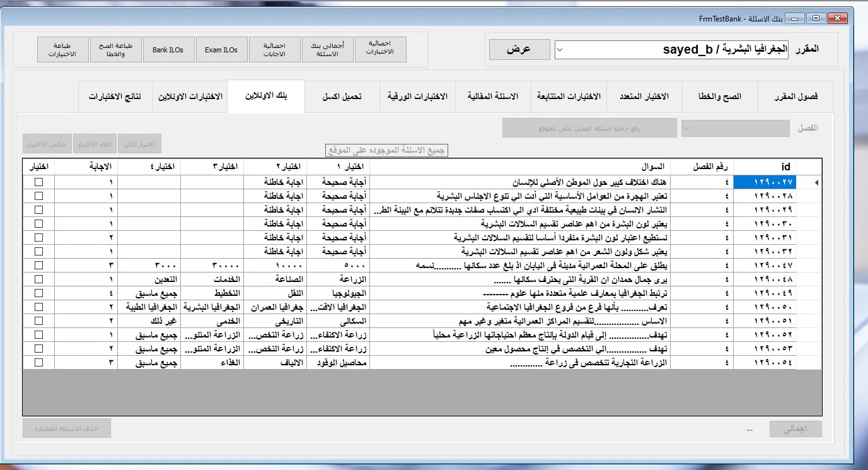Click the current-row arrow marker beside ١٢٩٠٠٢٧

click(818, 182)
